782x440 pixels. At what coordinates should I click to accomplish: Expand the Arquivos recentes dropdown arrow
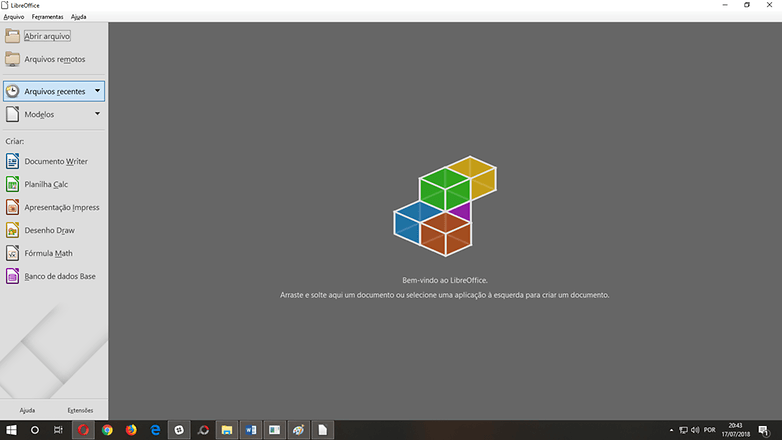97,91
